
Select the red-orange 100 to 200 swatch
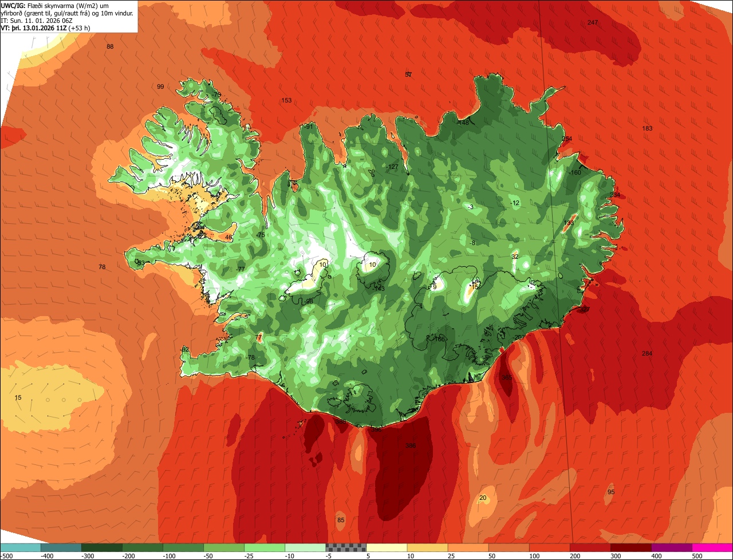tap(549, 547)
